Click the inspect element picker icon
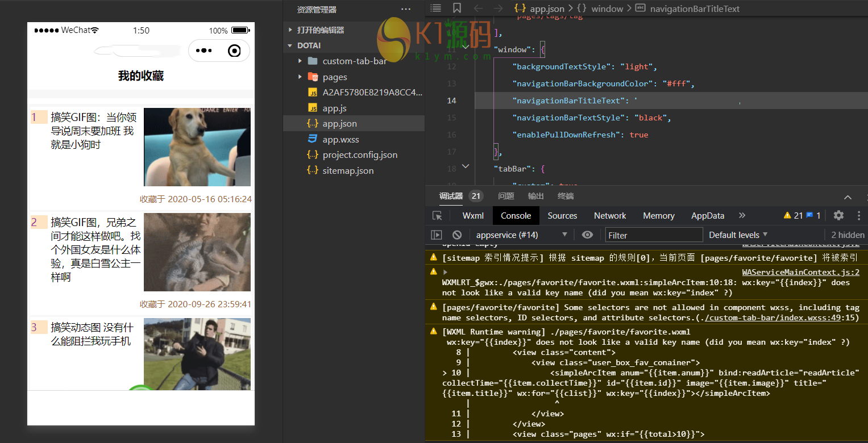The width and height of the screenshot is (868, 443). click(437, 216)
